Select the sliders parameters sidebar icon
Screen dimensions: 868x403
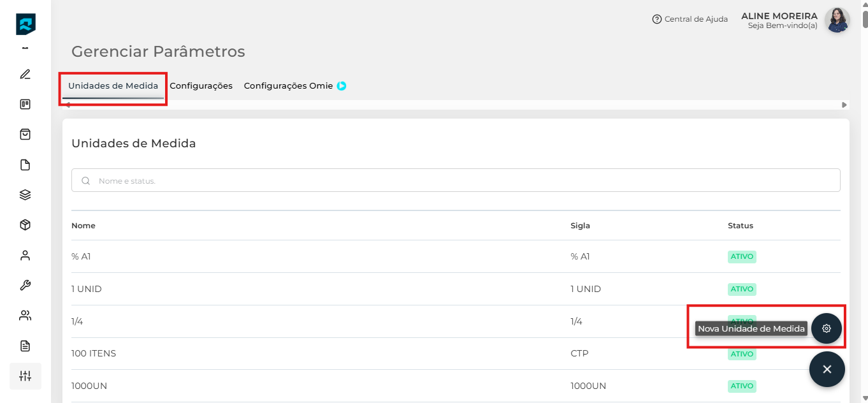pyautogui.click(x=25, y=376)
